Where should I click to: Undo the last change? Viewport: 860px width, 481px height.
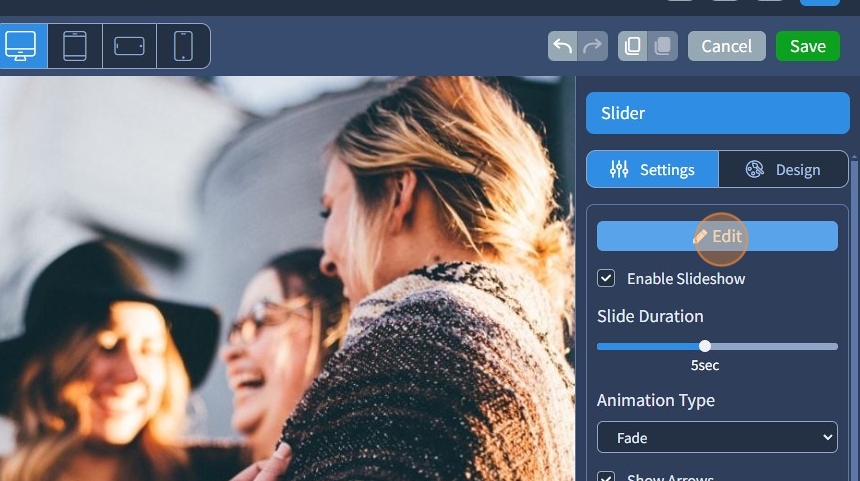[x=563, y=46]
